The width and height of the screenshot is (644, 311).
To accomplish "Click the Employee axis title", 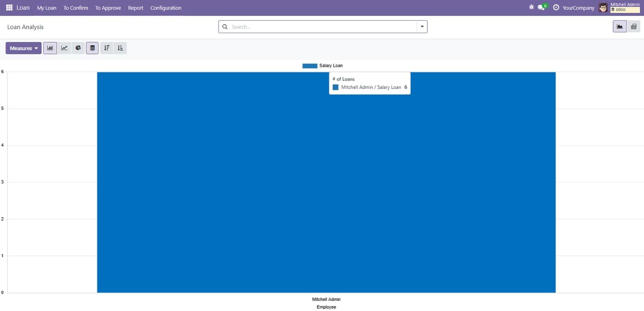I will point(326,307).
